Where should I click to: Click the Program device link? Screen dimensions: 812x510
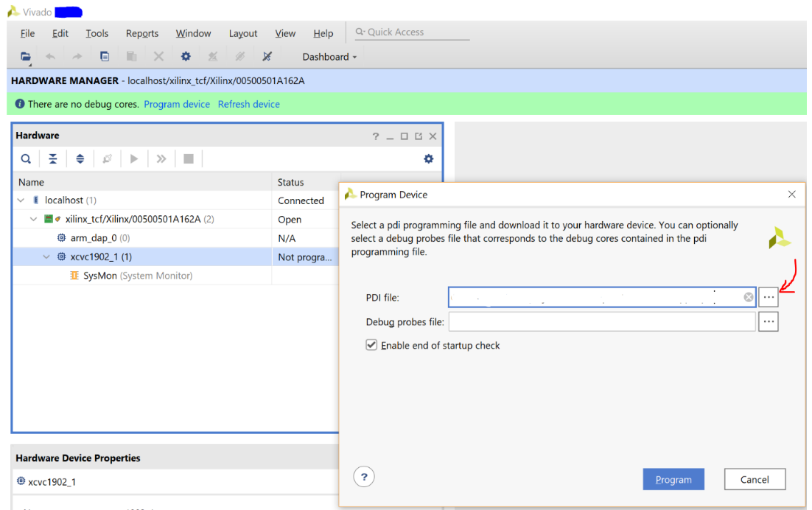point(177,104)
